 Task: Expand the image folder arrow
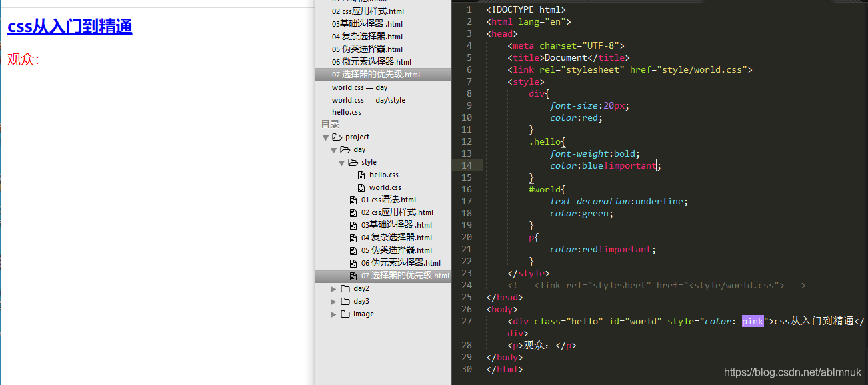coord(333,314)
